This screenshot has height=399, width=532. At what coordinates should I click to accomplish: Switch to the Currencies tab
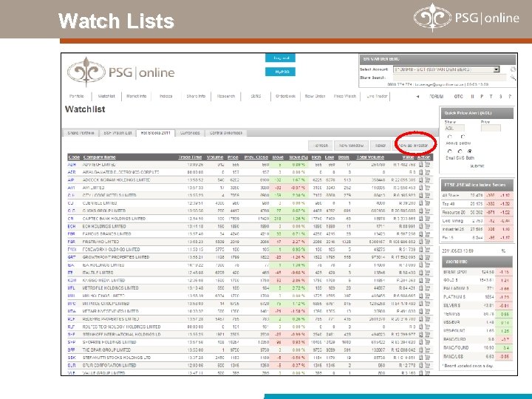(x=190, y=133)
